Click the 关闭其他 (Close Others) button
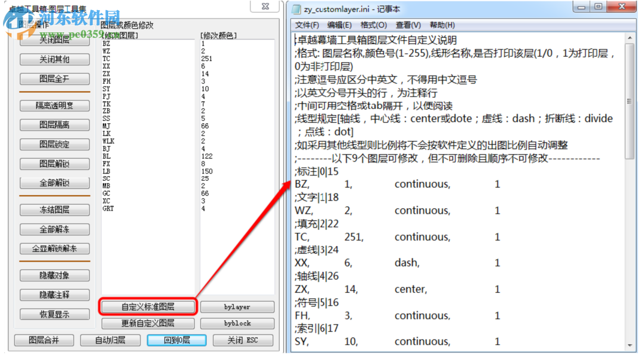The height and width of the screenshot is (355, 644). click(x=54, y=59)
